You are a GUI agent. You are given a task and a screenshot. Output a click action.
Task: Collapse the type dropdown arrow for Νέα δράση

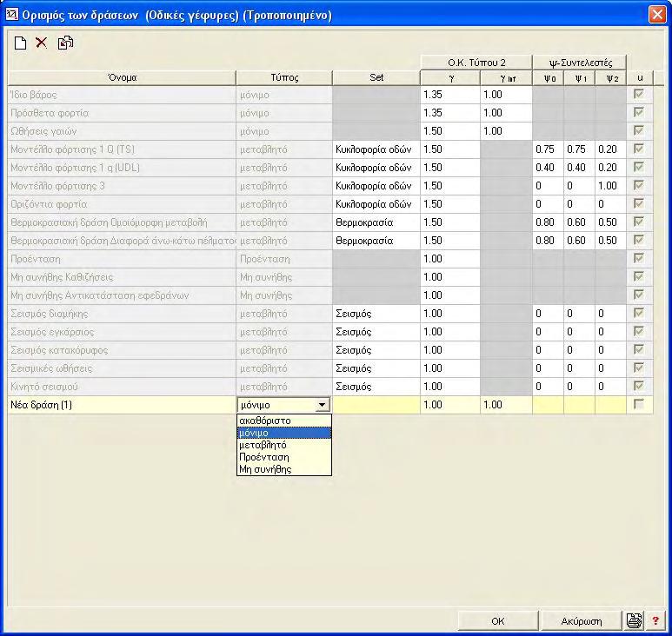pos(322,405)
